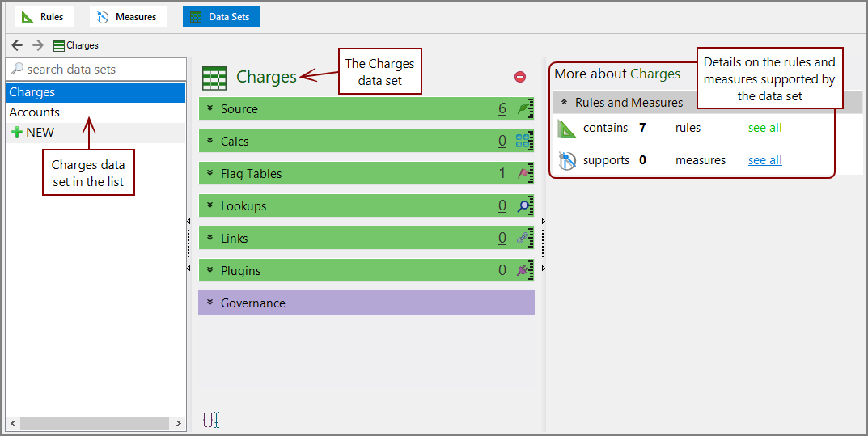The height and width of the screenshot is (436, 868).
Task: Click the horizontal scrollbar thumb in the list
Action: [x=94, y=424]
